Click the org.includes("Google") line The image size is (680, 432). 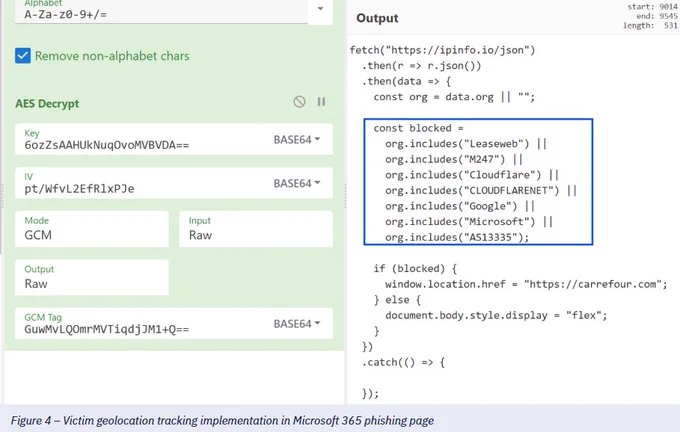point(460,206)
